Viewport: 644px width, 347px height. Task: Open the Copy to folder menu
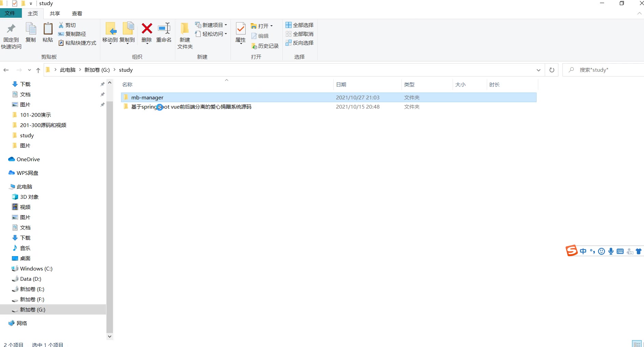(x=127, y=33)
